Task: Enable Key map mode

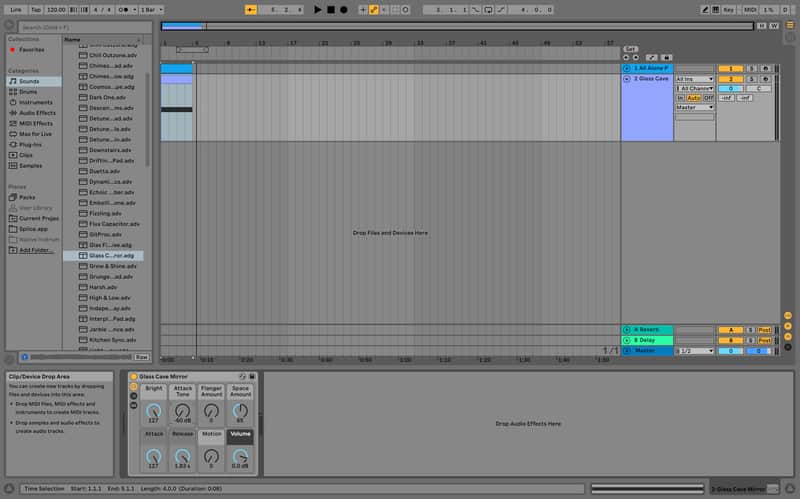Action: (728, 10)
